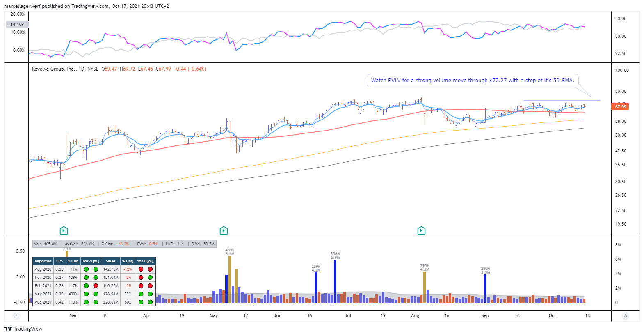The height and width of the screenshot is (336, 644).
Task: Click the 0.42 EPS cell
Action: [59, 302]
